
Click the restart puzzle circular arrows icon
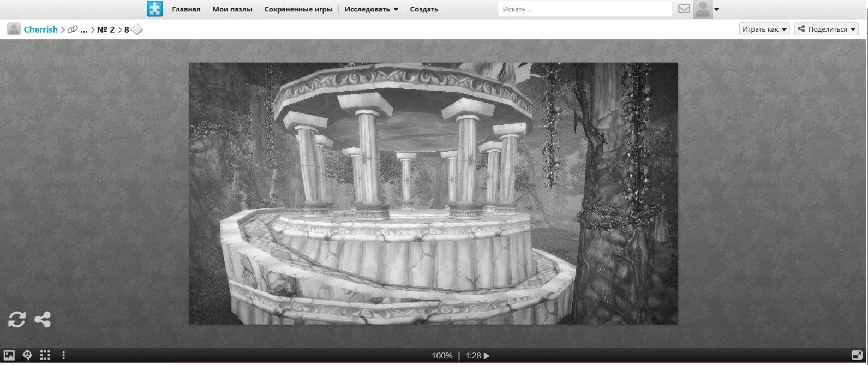(17, 319)
